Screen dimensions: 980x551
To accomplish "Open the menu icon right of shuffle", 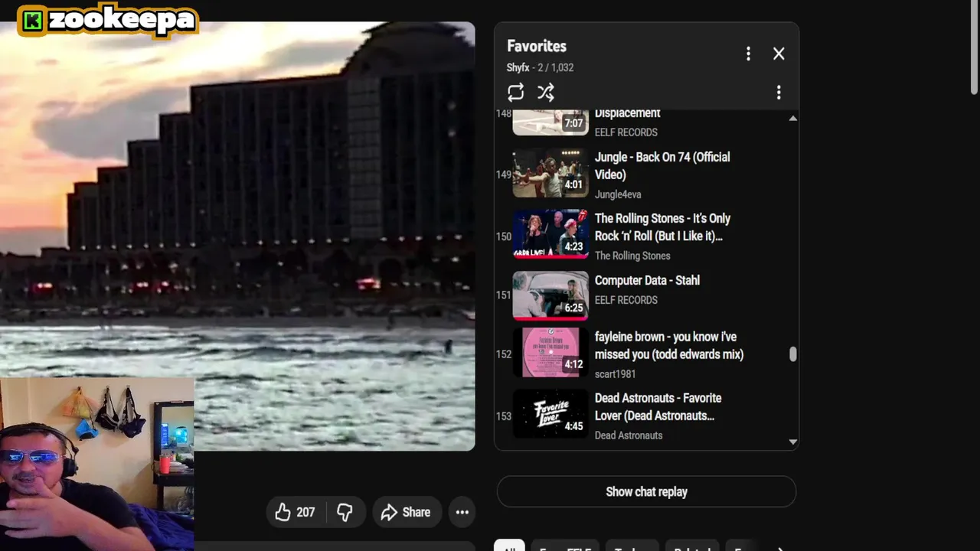I will coord(779,93).
